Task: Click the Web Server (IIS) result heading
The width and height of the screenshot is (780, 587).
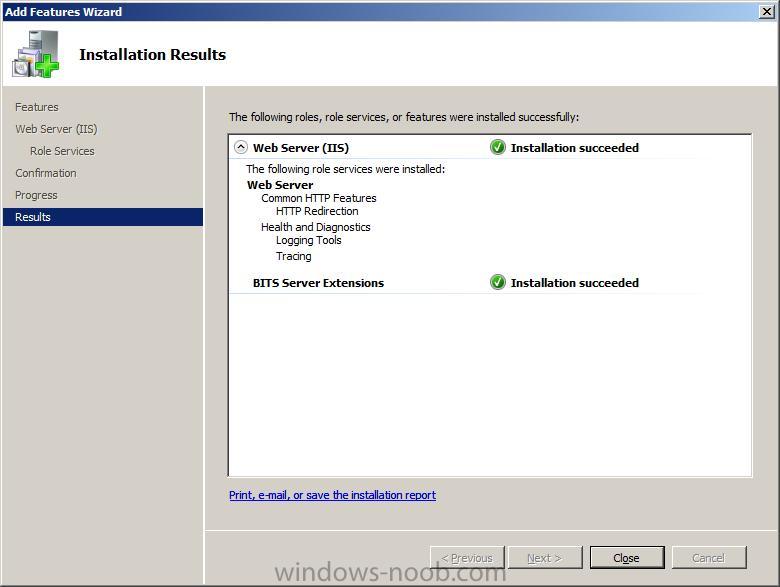Action: [301, 148]
